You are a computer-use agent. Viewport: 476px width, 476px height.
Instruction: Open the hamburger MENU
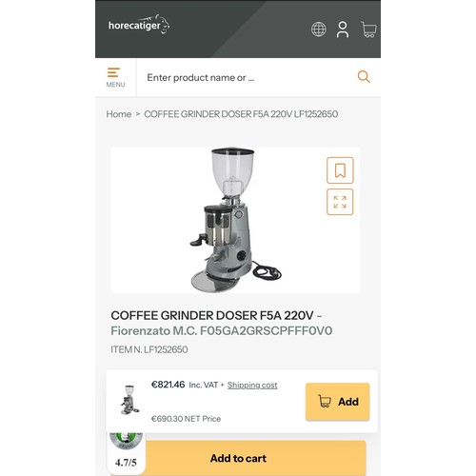pyautogui.click(x=115, y=77)
